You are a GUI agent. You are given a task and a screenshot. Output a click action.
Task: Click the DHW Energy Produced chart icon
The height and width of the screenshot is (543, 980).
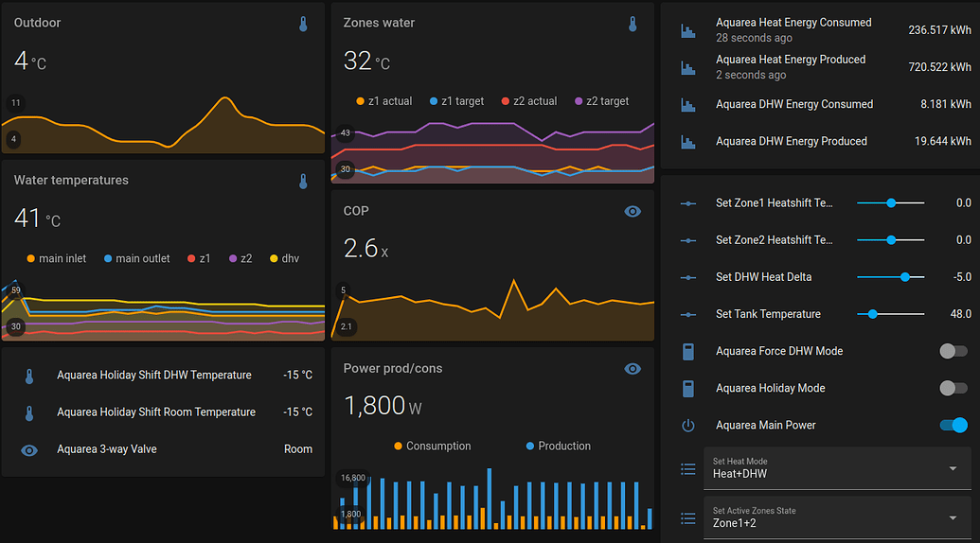687,142
